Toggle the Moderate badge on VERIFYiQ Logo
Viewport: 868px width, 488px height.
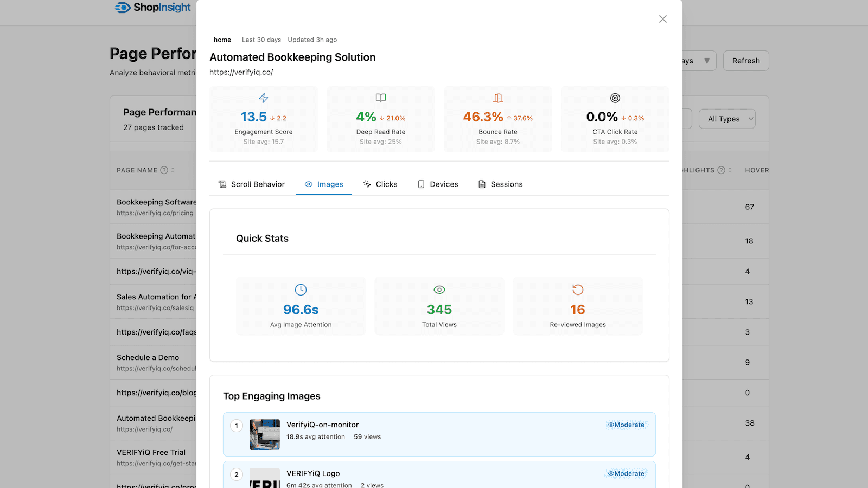[626, 473]
